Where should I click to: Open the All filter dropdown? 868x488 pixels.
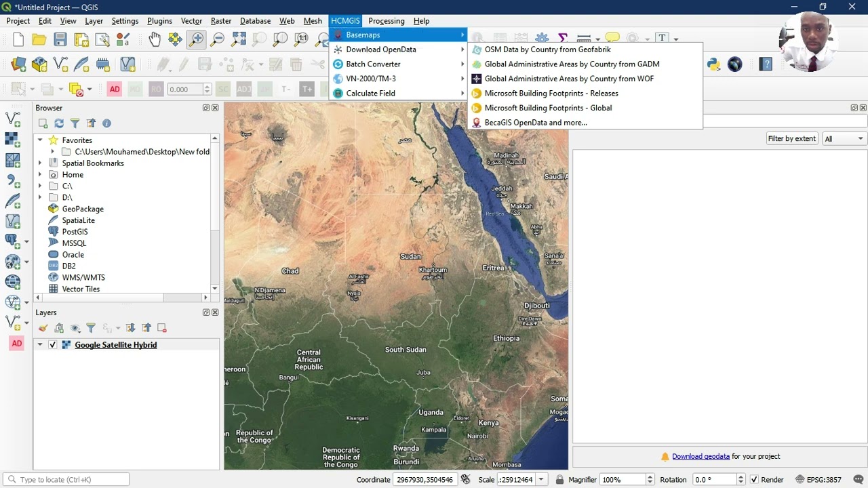point(844,138)
